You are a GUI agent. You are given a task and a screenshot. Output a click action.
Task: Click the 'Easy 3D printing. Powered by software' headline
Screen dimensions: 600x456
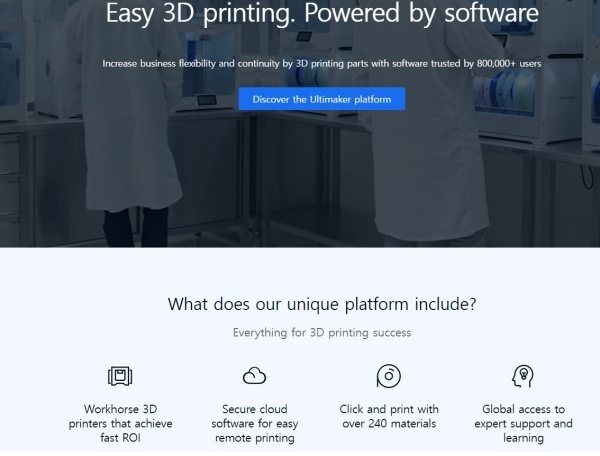(x=322, y=14)
